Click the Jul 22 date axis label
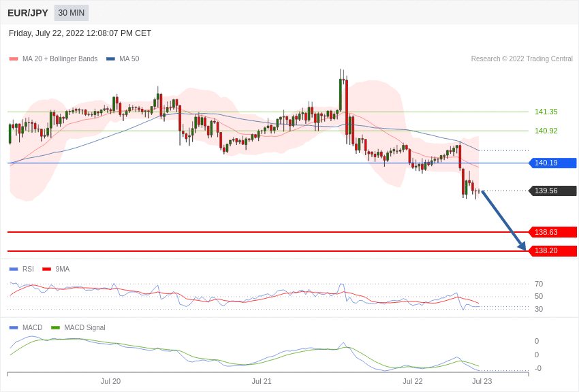 pyautogui.click(x=413, y=381)
